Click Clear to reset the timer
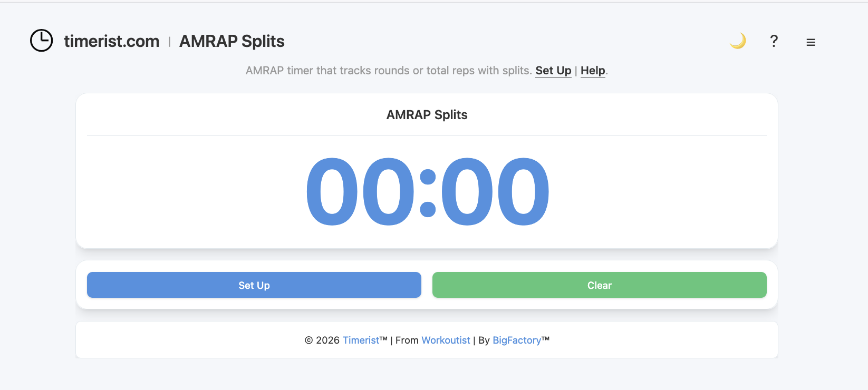Viewport: 868px width, 390px height. (x=599, y=285)
